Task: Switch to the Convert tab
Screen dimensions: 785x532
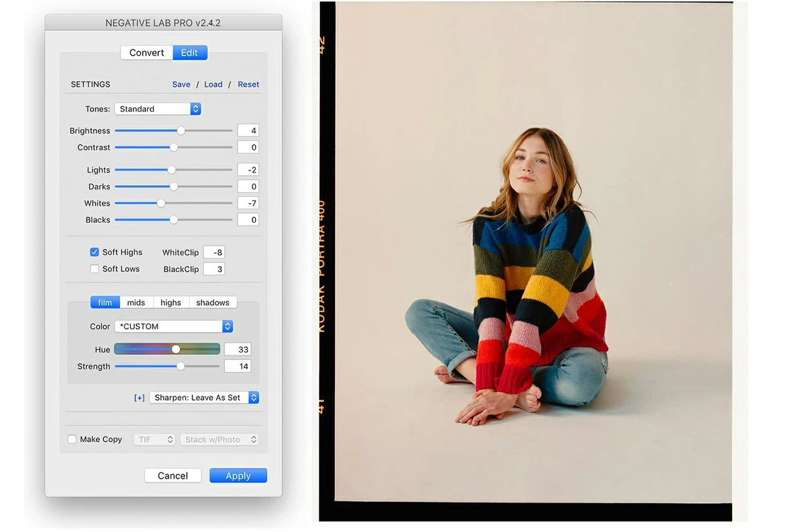Action: [147, 53]
